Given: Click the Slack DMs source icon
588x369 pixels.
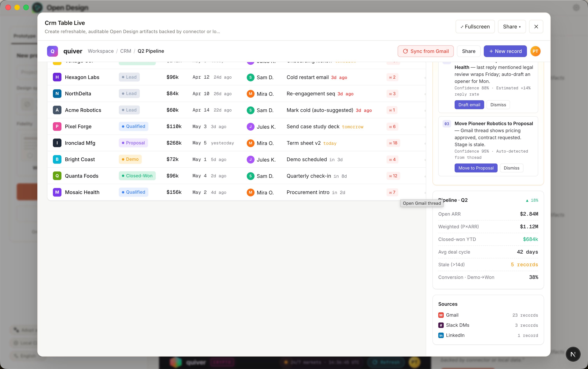Looking at the screenshot, I should [441, 325].
